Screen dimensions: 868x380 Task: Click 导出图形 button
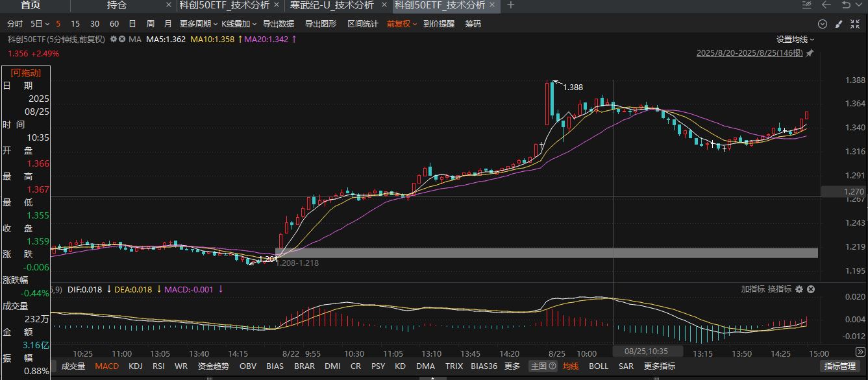(x=321, y=24)
